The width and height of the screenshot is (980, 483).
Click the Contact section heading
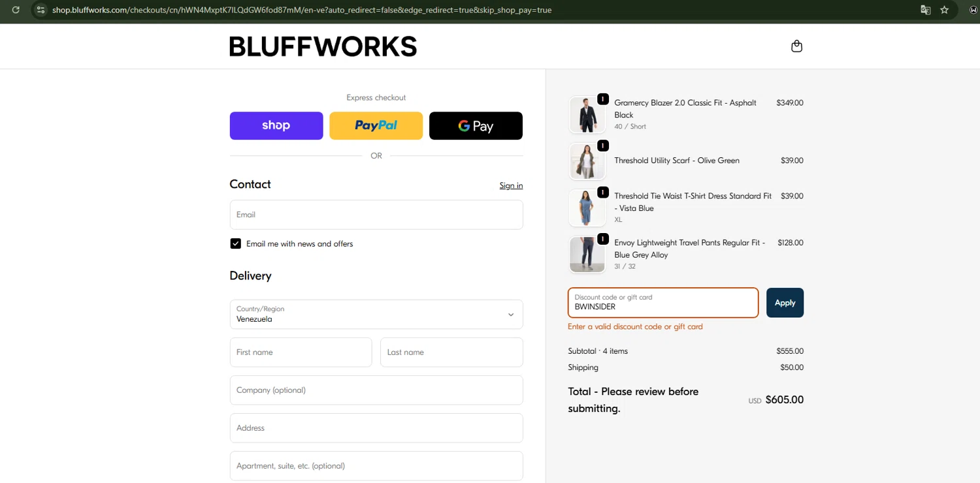point(250,184)
